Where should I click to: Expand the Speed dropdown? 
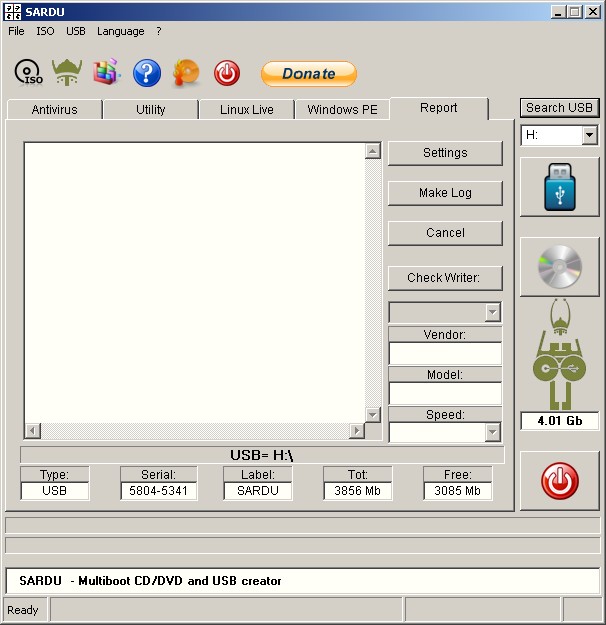coord(493,432)
